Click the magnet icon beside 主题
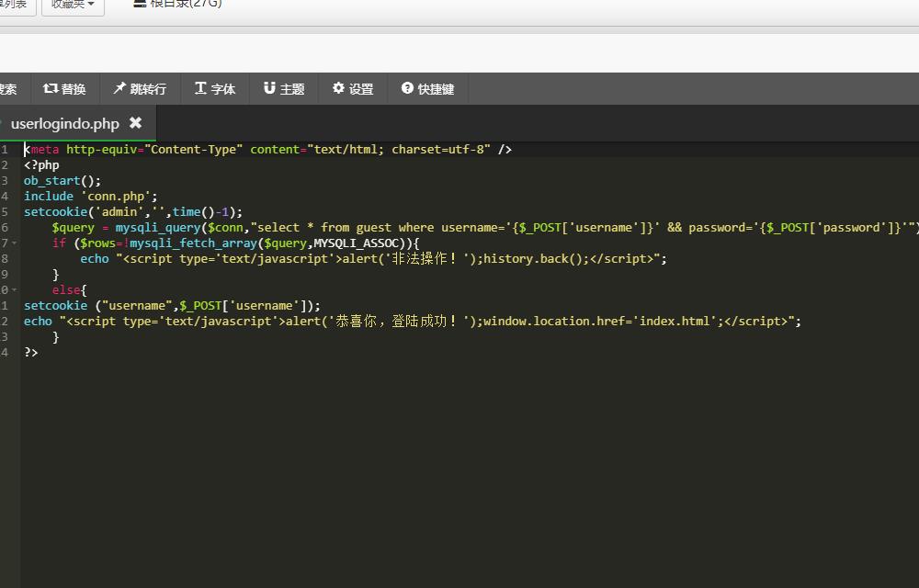Viewport: 919px width, 588px height. click(269, 88)
